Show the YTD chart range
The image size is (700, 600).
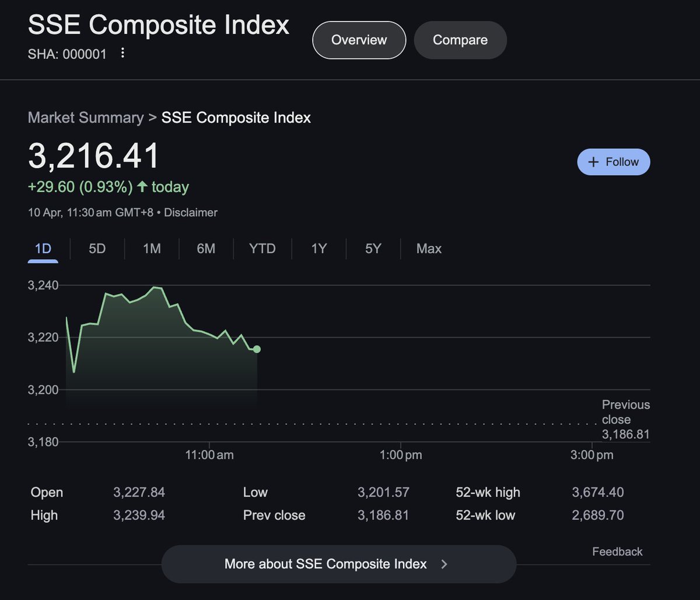[x=262, y=249]
